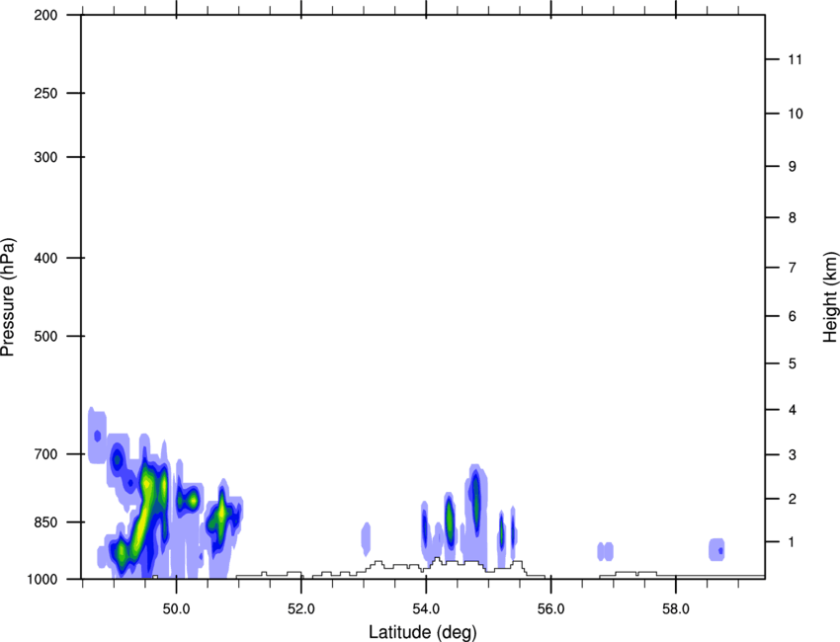Click the 58.0 latitude tick label
This screenshot has width=840, height=642.
tap(676, 609)
